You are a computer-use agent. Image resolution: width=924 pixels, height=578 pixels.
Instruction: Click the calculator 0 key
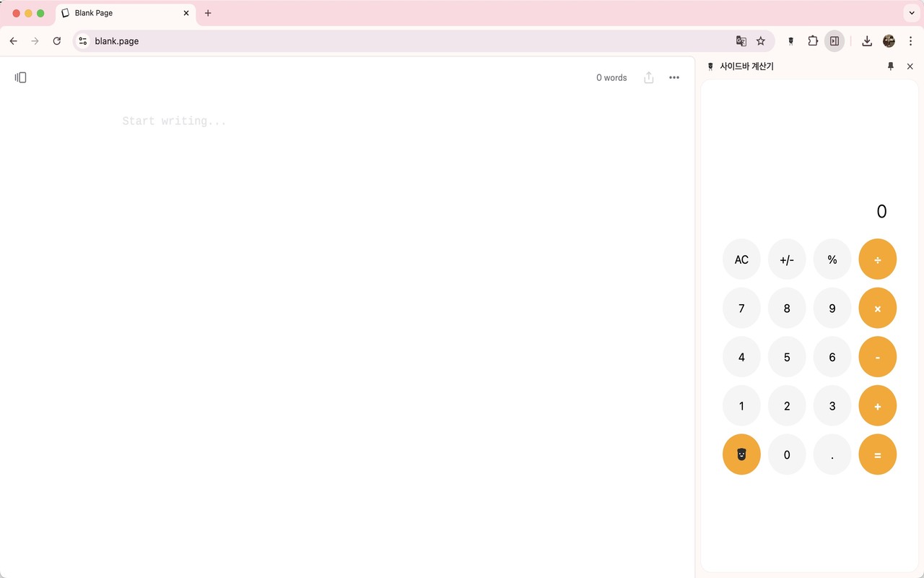click(787, 454)
